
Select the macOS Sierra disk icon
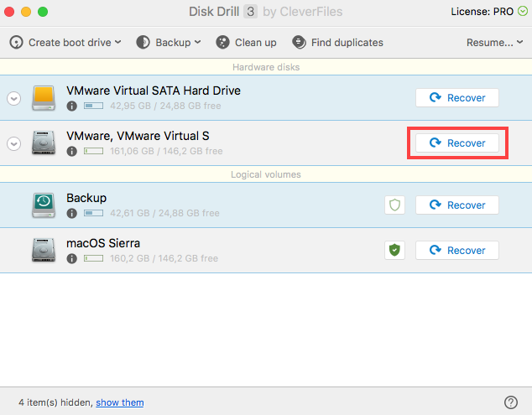pyautogui.click(x=44, y=250)
